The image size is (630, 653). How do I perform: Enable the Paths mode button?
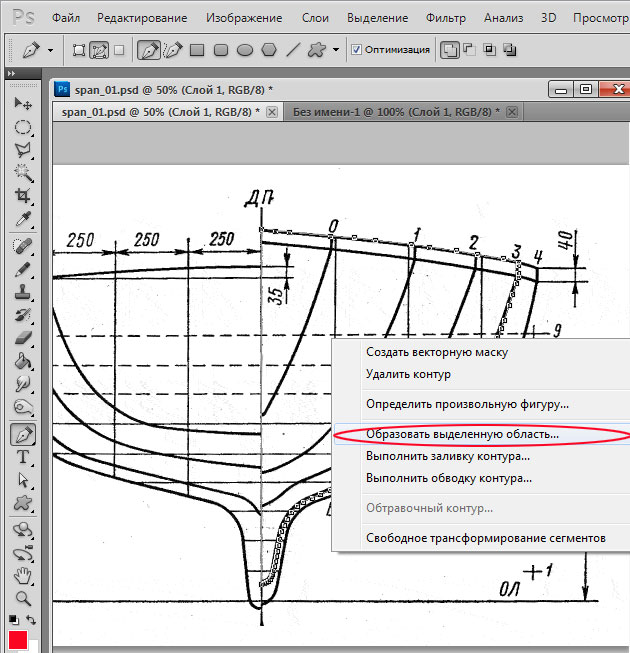pos(99,49)
